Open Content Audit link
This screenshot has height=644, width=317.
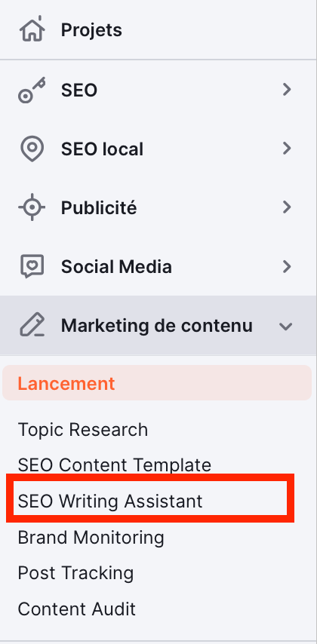tap(77, 609)
